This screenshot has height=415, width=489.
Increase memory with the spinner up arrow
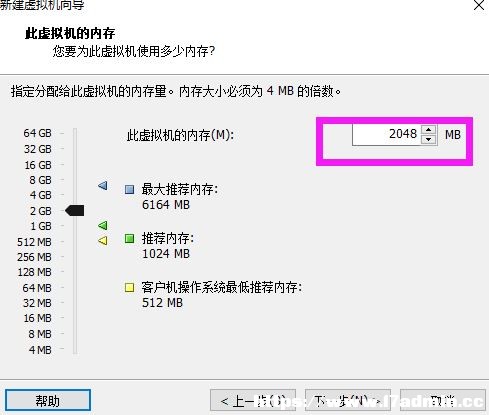429,130
